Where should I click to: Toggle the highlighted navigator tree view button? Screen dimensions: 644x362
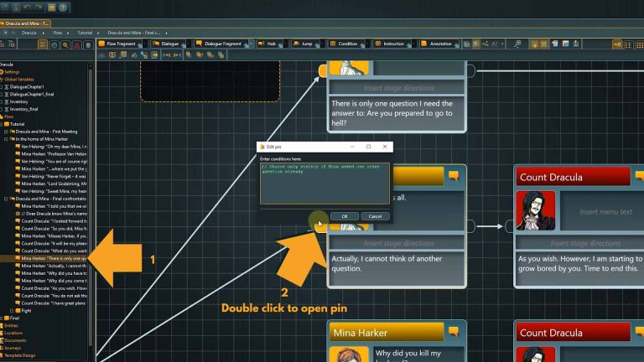[43, 44]
